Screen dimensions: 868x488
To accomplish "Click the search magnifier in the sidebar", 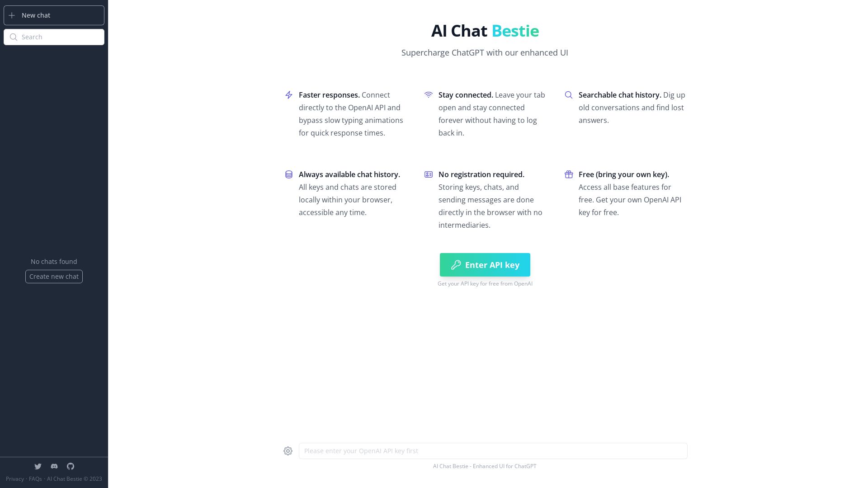I will pos(14,37).
